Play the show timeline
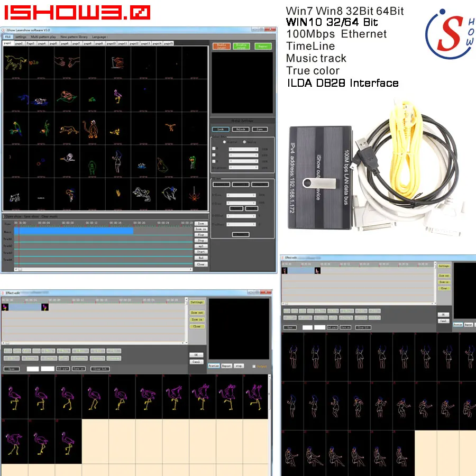Image resolution: width=476 pixels, height=476 pixels. 201,235
